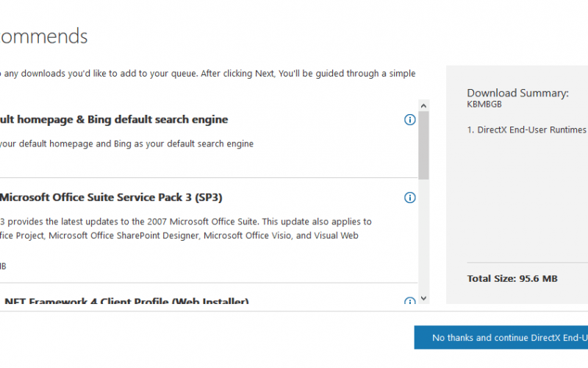
Task: Open info icon for Office Suite Service Pack 3
Action: 409,197
